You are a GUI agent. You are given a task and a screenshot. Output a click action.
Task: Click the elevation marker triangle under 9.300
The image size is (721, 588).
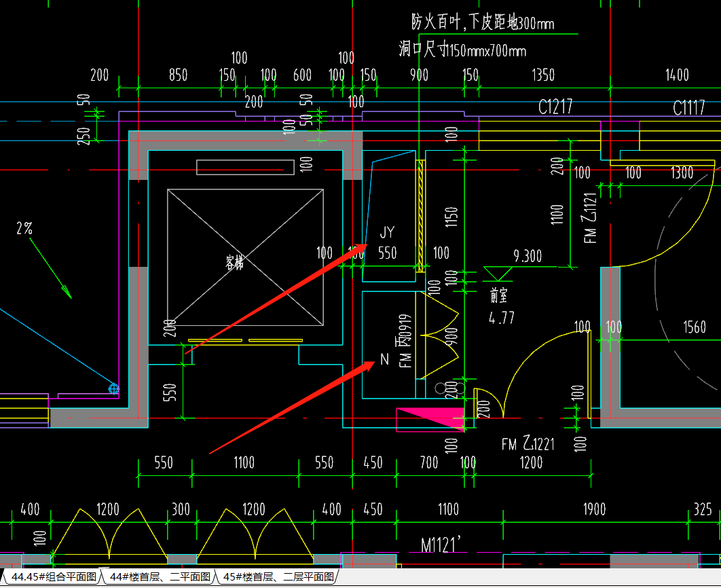pos(498,274)
